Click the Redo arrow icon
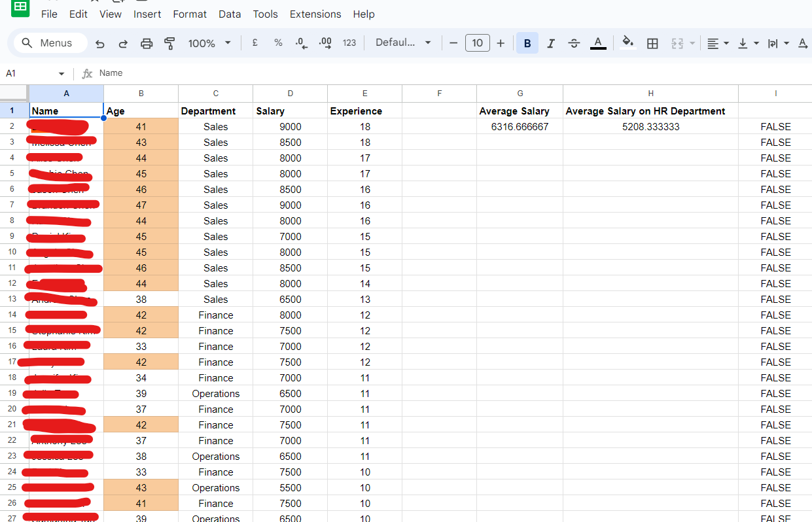The width and height of the screenshot is (812, 522). pyautogui.click(x=123, y=43)
